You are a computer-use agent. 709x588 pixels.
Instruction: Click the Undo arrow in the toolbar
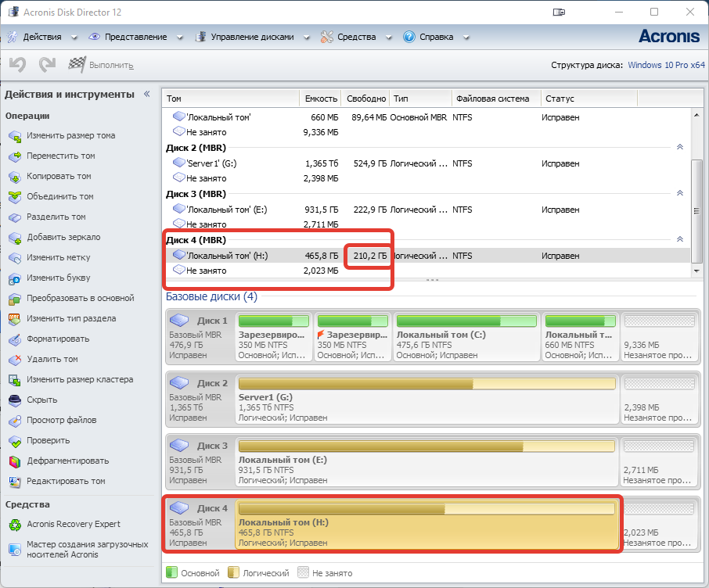click(x=18, y=65)
